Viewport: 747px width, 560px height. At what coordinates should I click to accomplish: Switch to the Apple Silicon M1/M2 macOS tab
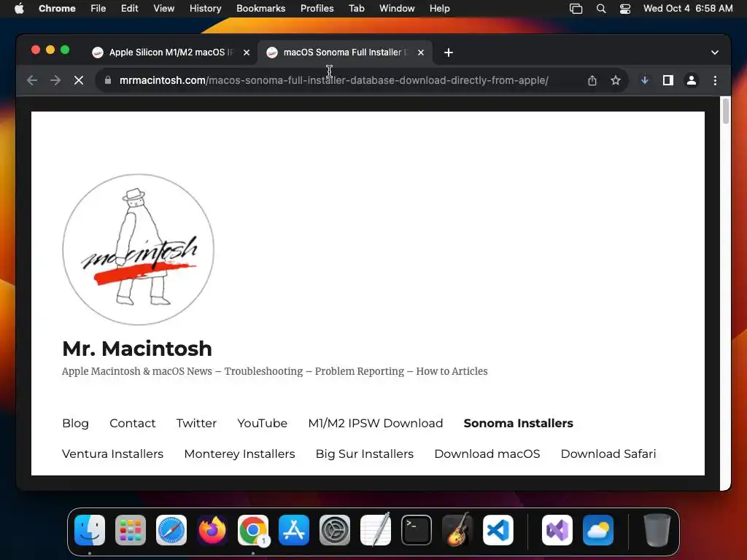click(171, 52)
